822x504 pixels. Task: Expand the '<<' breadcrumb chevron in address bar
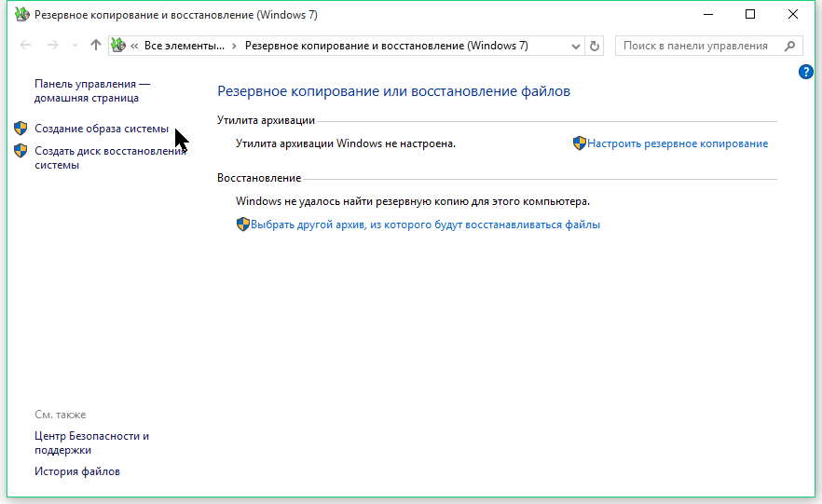click(x=134, y=46)
